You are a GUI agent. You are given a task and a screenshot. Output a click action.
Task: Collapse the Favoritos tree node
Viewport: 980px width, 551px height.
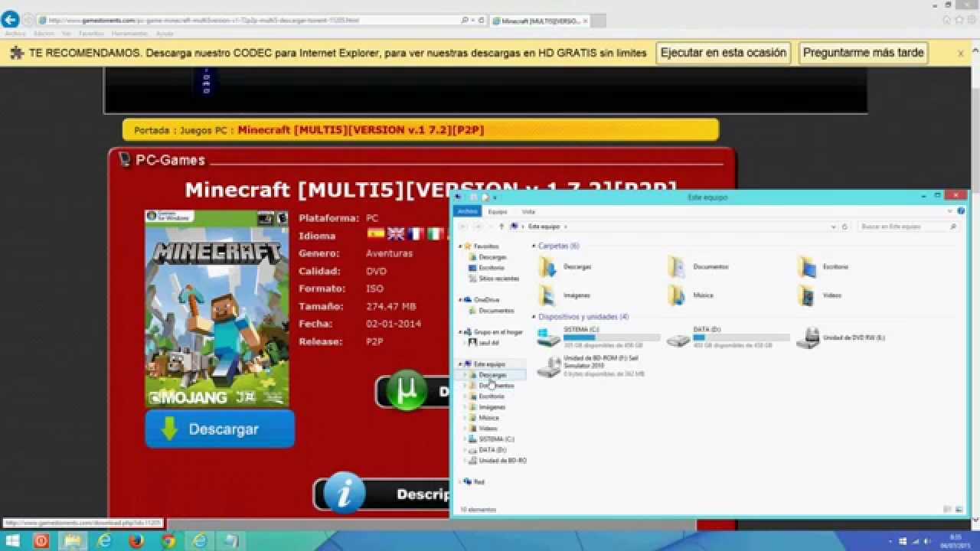[x=460, y=246]
